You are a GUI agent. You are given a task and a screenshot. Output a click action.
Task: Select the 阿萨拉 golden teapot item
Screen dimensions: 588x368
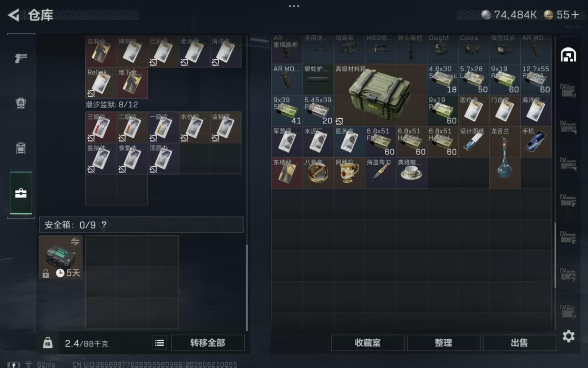click(x=349, y=173)
